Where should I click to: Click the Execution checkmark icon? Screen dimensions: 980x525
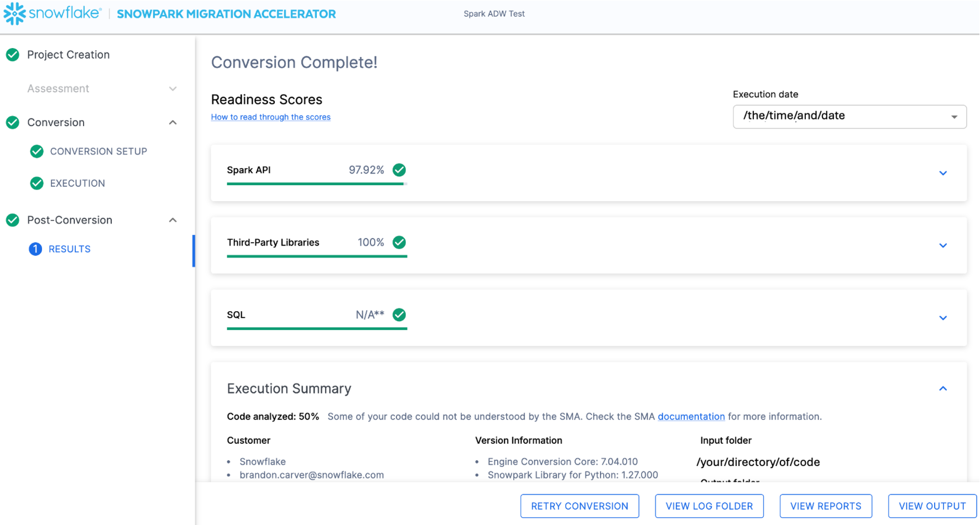pyautogui.click(x=37, y=183)
